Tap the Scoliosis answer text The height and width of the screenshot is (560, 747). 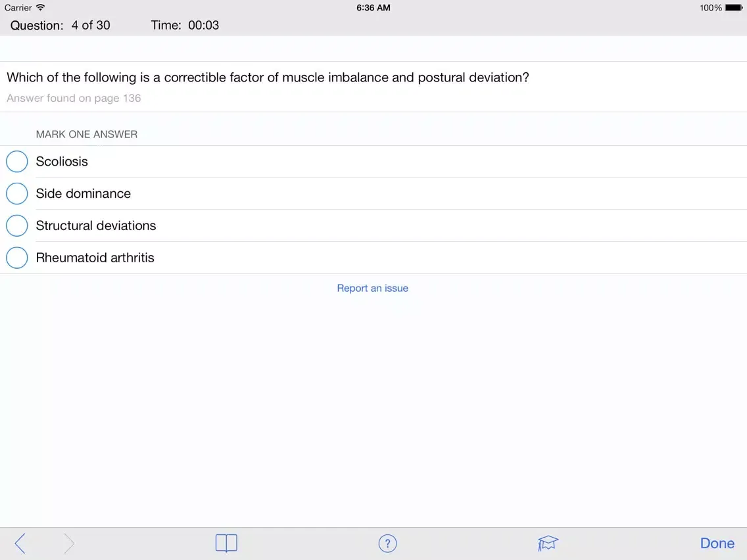pos(62,162)
